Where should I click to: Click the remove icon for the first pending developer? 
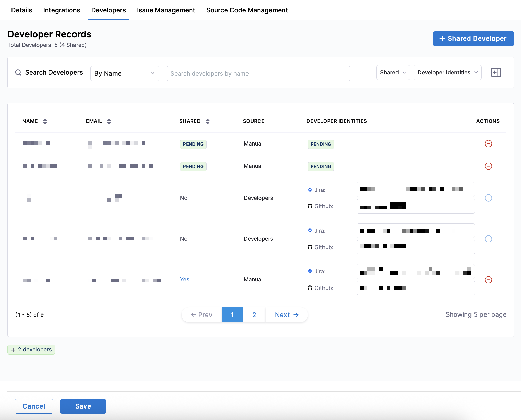[488, 144]
